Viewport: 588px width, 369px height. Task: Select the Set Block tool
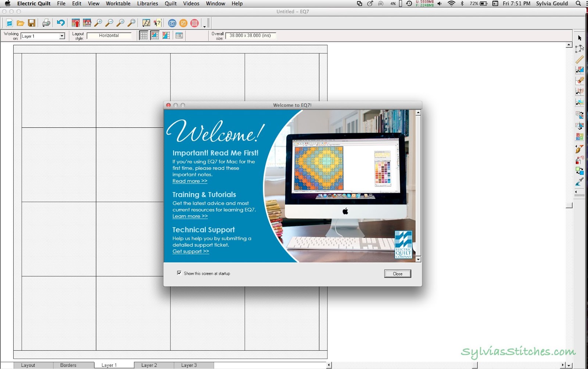(x=580, y=70)
